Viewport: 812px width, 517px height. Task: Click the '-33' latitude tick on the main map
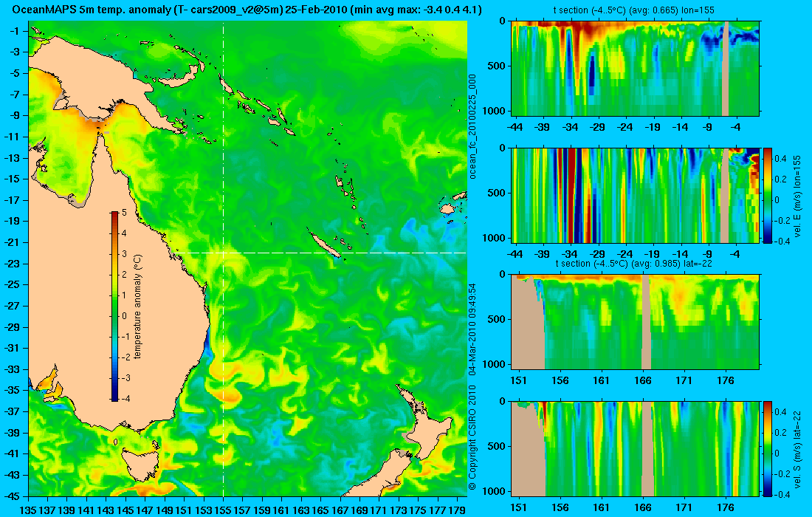(x=12, y=369)
